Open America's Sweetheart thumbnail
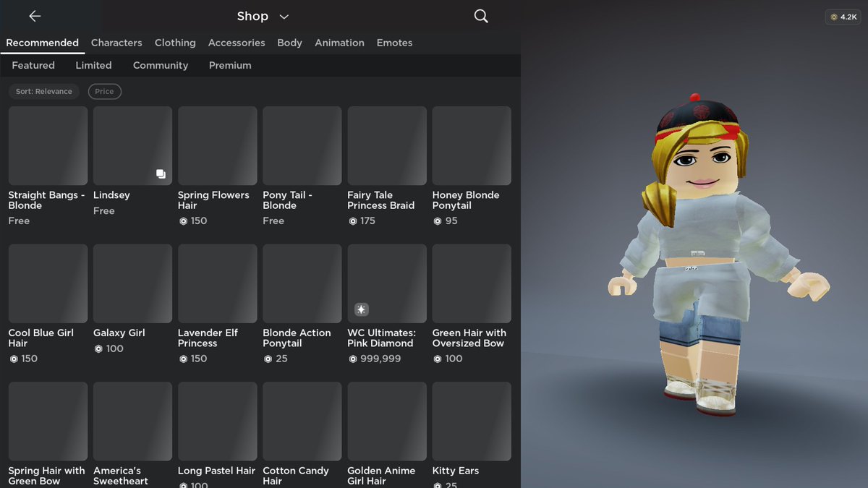868x488 pixels. (x=132, y=421)
